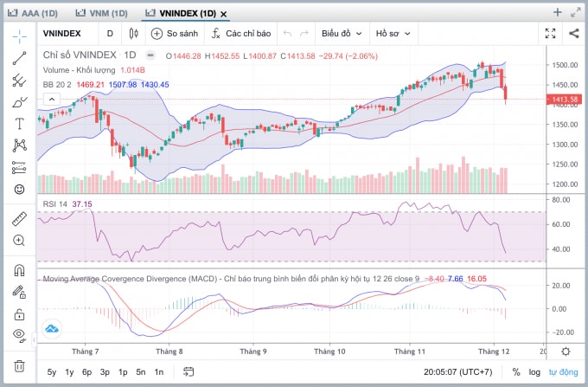Select the brush drawing tool
Screen dimensions: 588x387
20,102
